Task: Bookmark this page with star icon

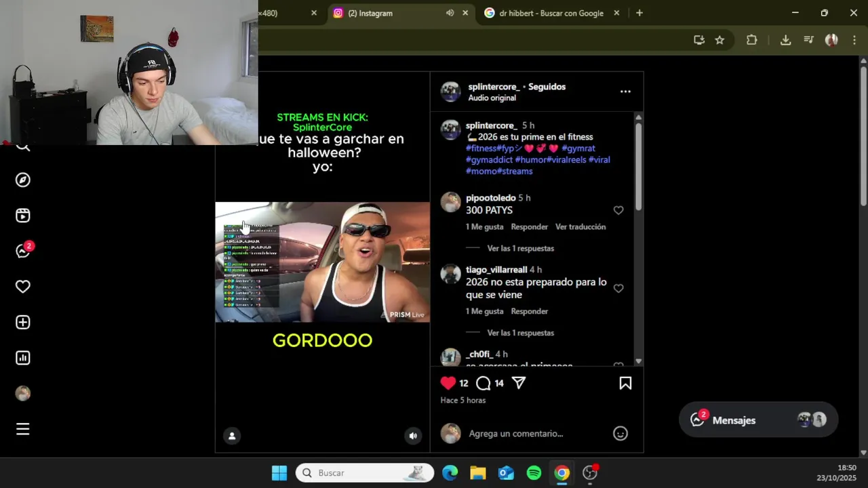Action: 719,40
